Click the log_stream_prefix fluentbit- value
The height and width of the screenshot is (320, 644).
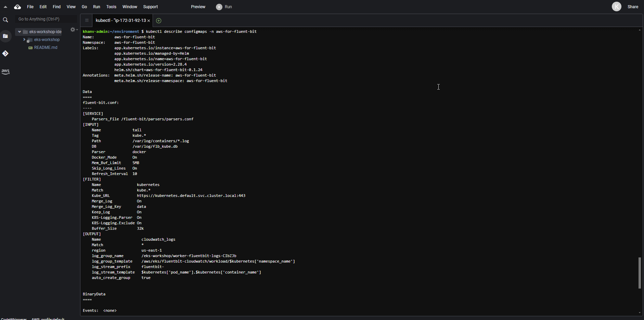click(153, 267)
